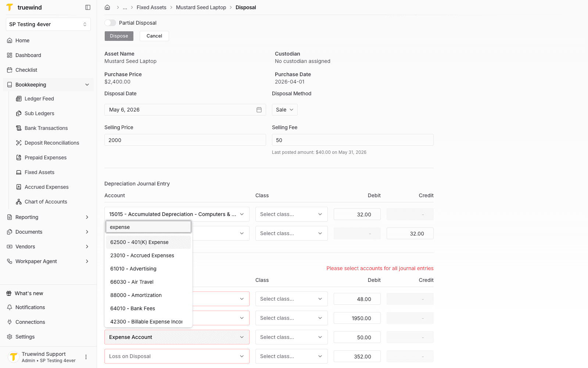Click the Documents icon in sidebar
The width and height of the screenshot is (588, 368).
point(10,232)
